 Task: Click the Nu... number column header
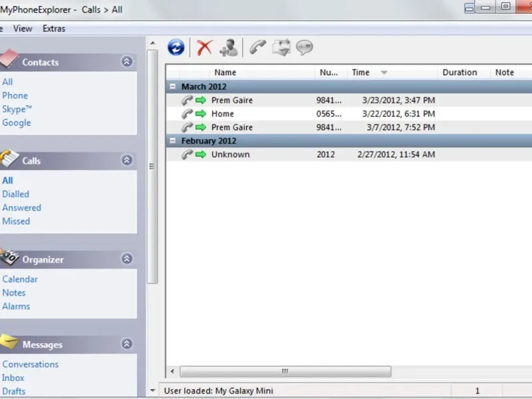331,72
